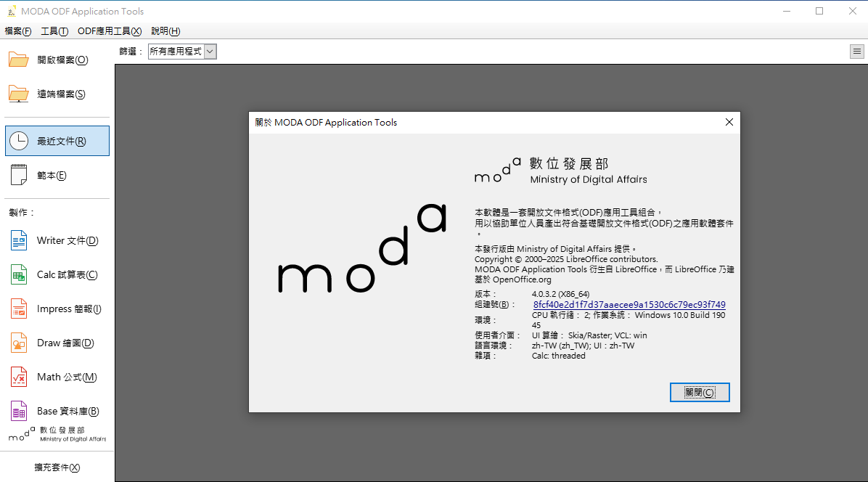868x482 pixels.
Task: Click the Impress presentation icon
Action: tap(19, 309)
